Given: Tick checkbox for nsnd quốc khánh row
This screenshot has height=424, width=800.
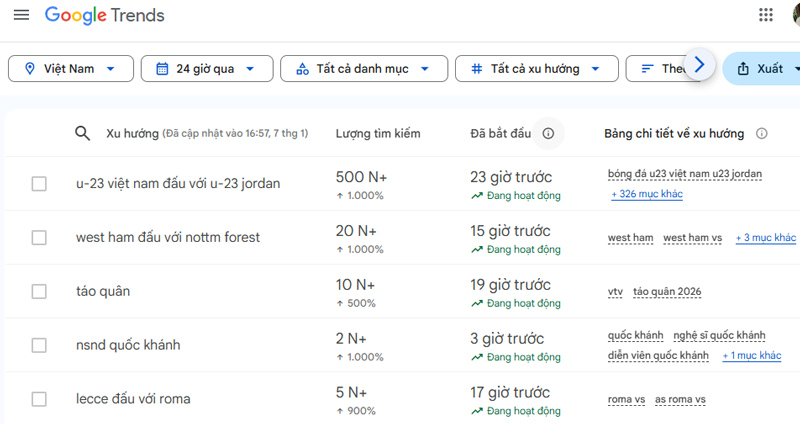Looking at the screenshot, I should click(x=39, y=345).
